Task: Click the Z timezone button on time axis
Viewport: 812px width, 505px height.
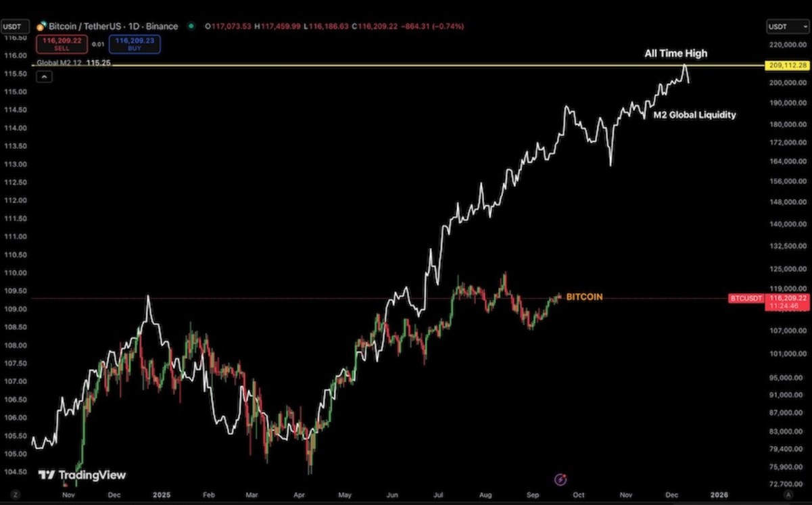Action: point(15,495)
